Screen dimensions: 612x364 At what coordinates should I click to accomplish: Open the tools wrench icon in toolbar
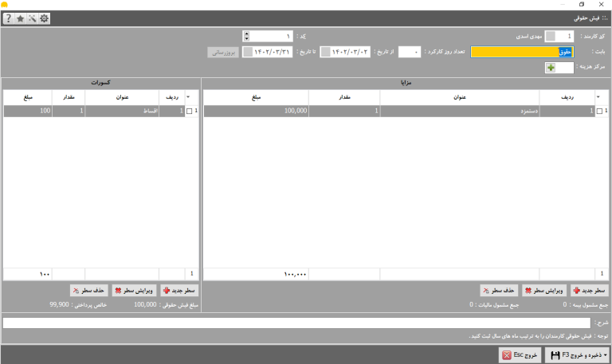32,18
